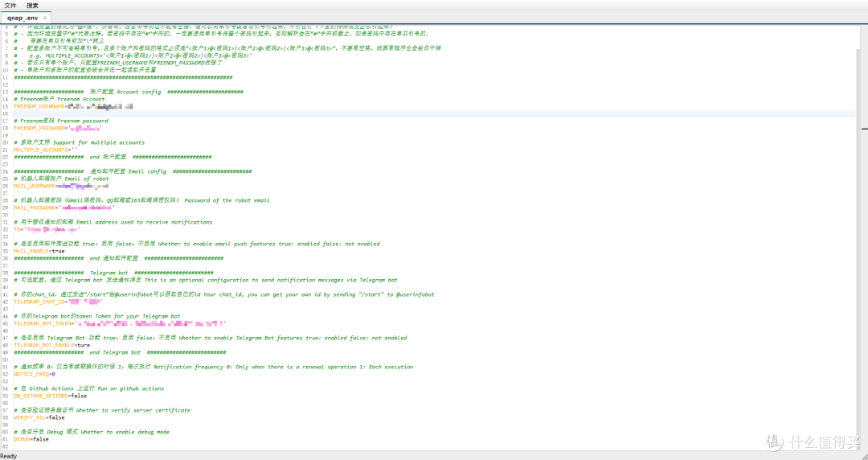Viewport: 868px width, 460px height.
Task: Click the 'Ready' status bar text
Action: pyautogui.click(x=9, y=456)
